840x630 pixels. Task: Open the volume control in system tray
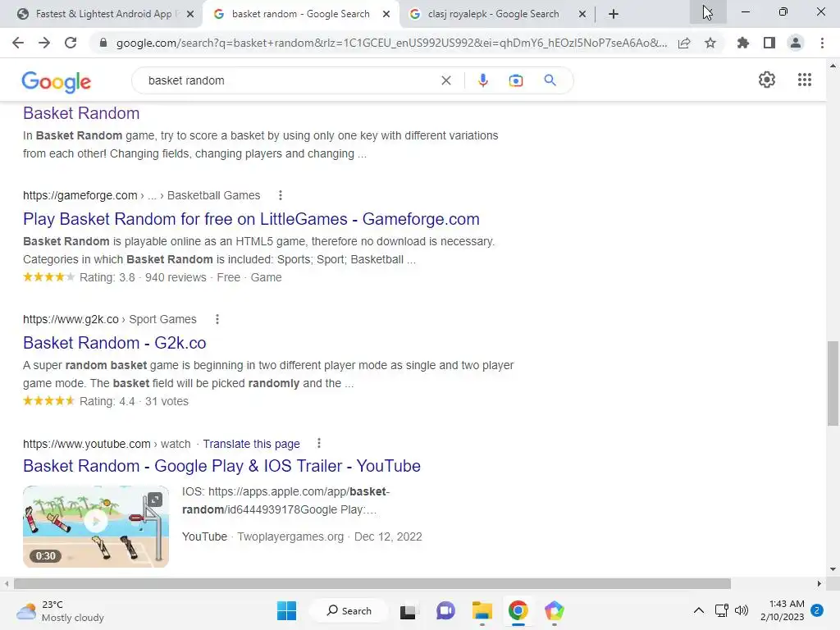click(x=742, y=610)
